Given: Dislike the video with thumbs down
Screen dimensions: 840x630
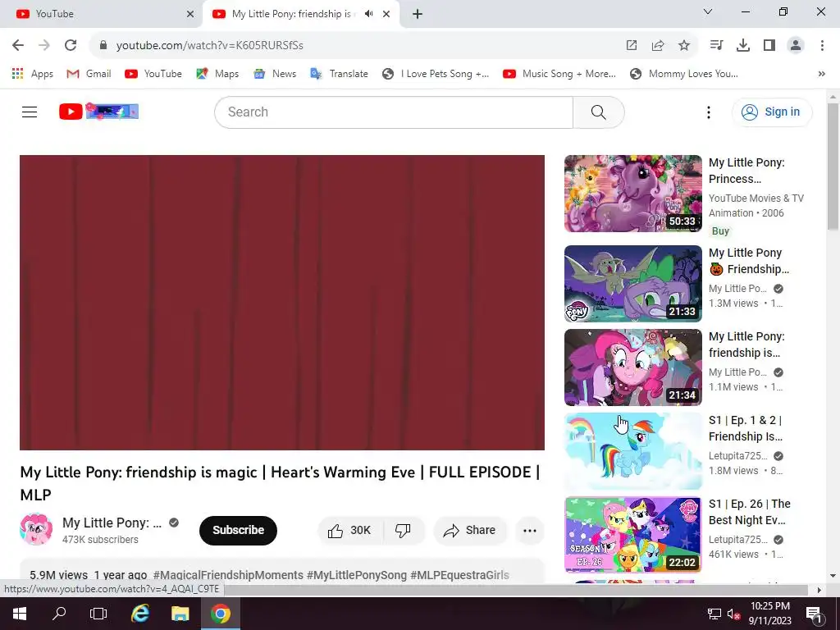Looking at the screenshot, I should [x=404, y=531].
